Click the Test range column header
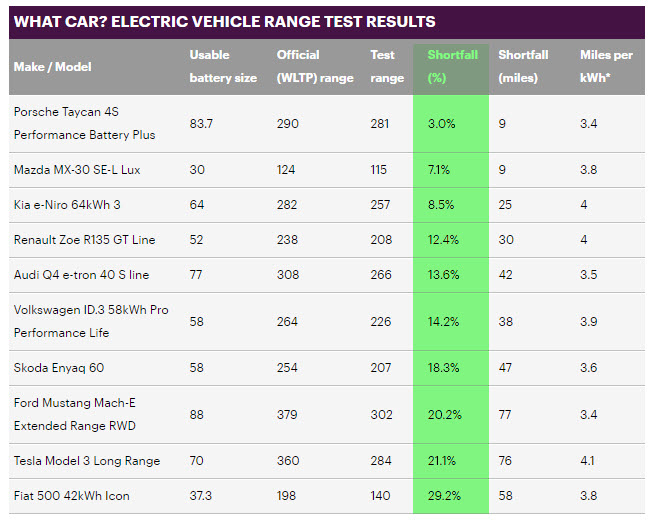651x522 pixels. 387,67
